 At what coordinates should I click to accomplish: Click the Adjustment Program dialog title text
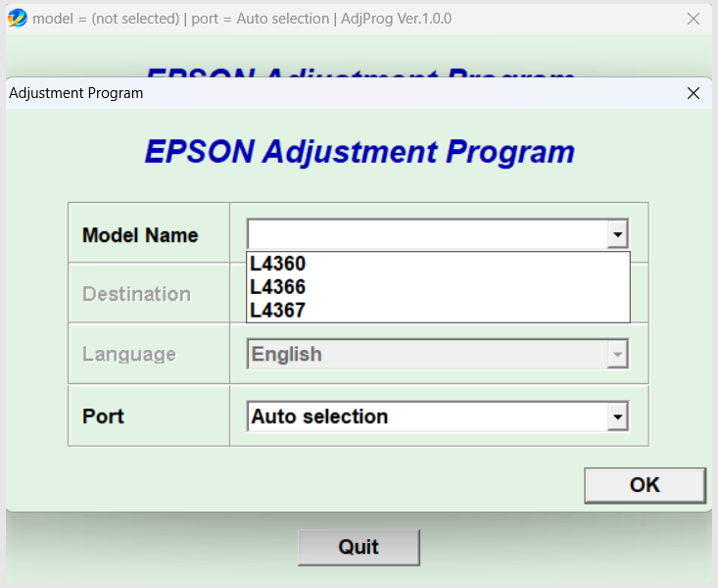76,93
